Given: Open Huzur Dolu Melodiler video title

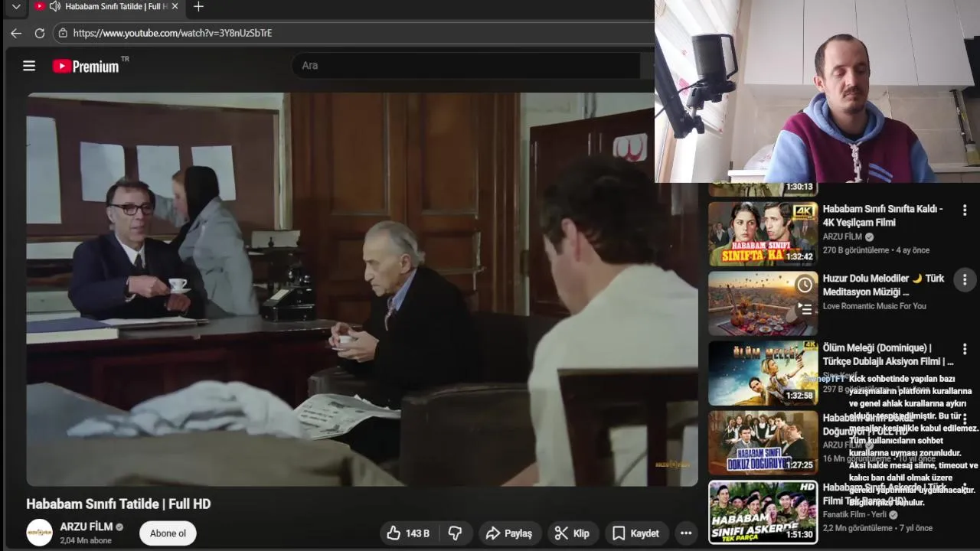Looking at the screenshot, I should pos(884,285).
